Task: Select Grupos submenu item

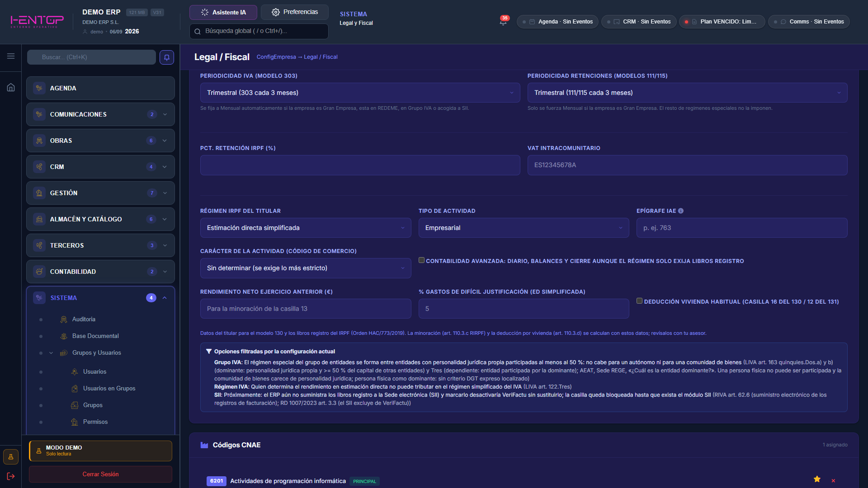Action: (93, 405)
